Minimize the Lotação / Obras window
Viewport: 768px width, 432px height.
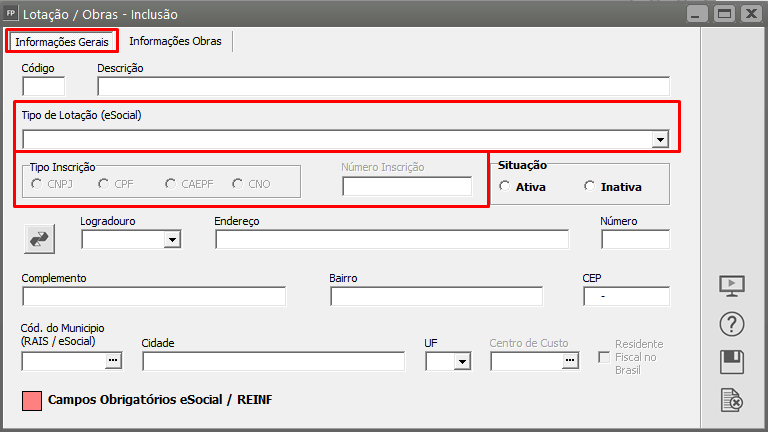696,13
